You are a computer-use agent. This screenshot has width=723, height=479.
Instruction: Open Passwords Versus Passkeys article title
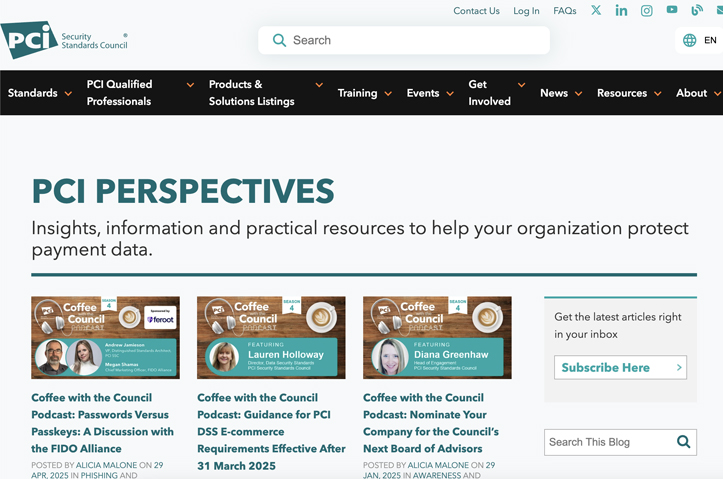point(102,423)
